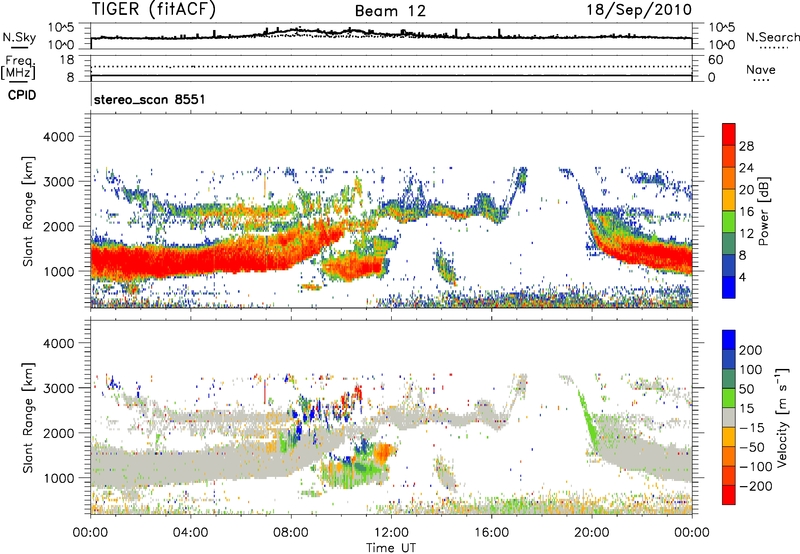Click the 16:00 time axis tick
This screenshot has width=800, height=554.
(491, 533)
